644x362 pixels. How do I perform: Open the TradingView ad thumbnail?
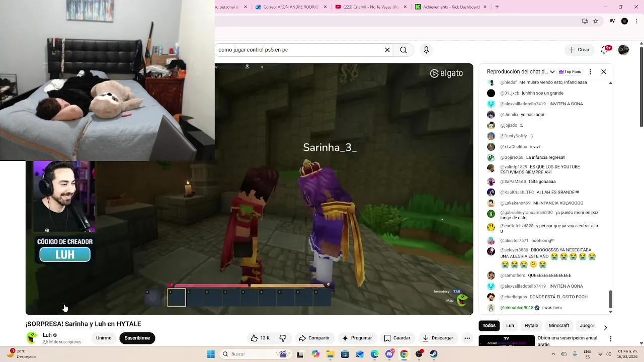tap(507, 340)
